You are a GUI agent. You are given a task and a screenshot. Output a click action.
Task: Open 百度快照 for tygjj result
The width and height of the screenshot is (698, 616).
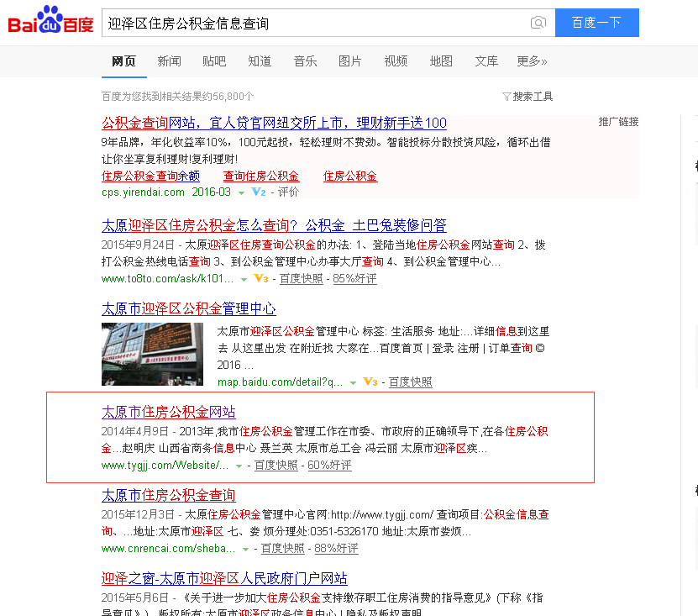click(276, 465)
